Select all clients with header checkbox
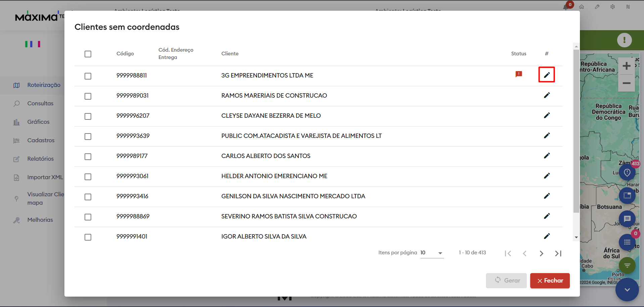Screen dimensions: 644x307 88,54
